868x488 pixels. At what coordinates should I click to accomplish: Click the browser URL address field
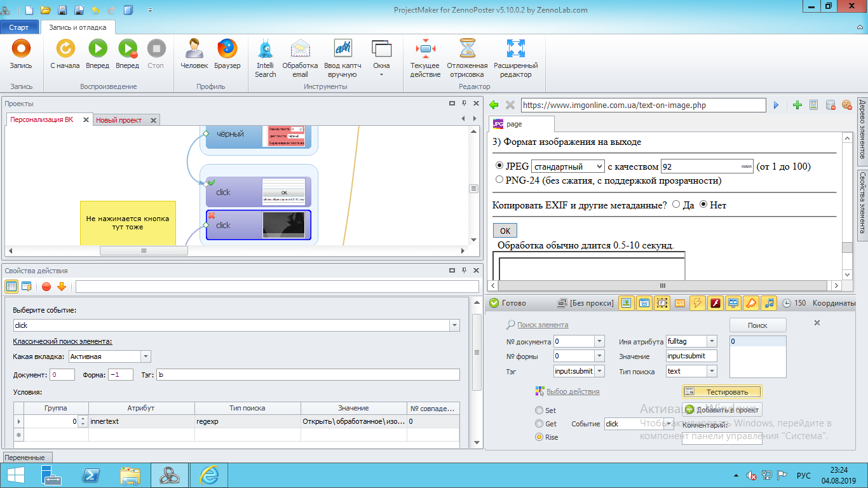point(644,105)
